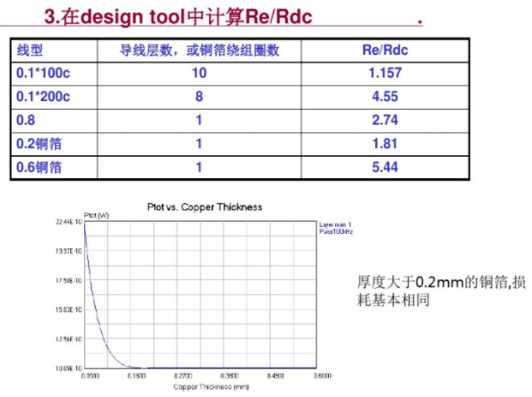Click the layer count cell showing 10

click(199, 73)
